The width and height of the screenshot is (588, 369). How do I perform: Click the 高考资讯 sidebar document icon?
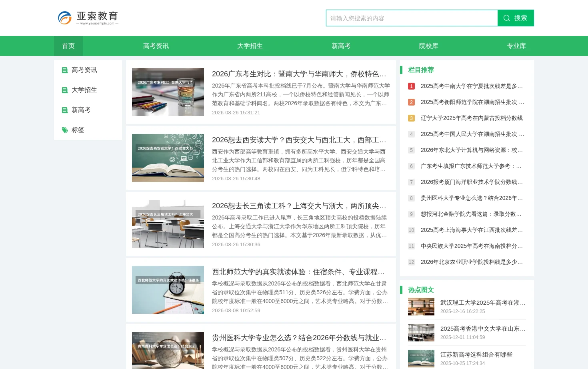[x=65, y=70]
